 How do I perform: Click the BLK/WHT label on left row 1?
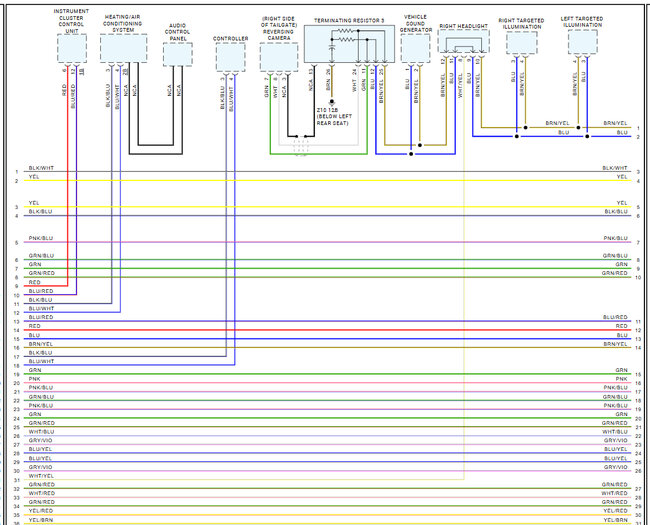pos(41,168)
